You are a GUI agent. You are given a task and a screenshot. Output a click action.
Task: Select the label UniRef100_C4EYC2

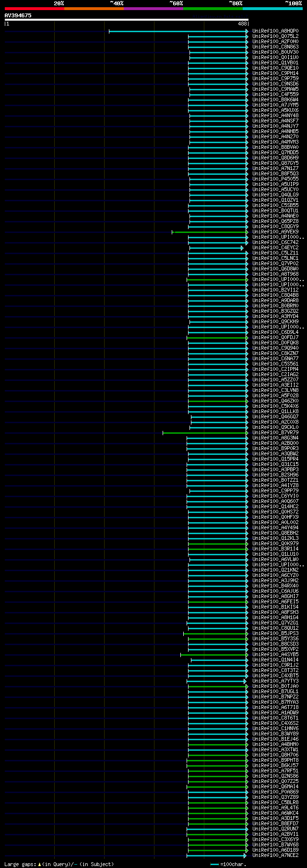(x=275, y=248)
